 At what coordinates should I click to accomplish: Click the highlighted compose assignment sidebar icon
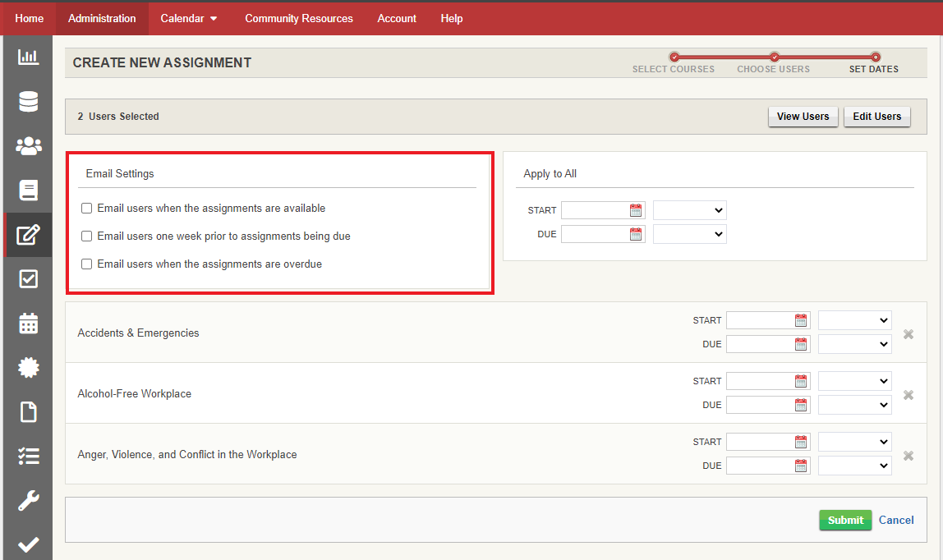[x=27, y=234]
